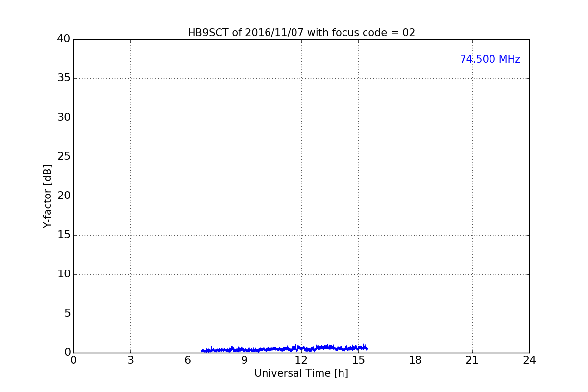This screenshot has width=588, height=392.
Task: Click the plot title 'HB9SCT of 2016/11/07'
Action: pyautogui.click(x=245, y=33)
